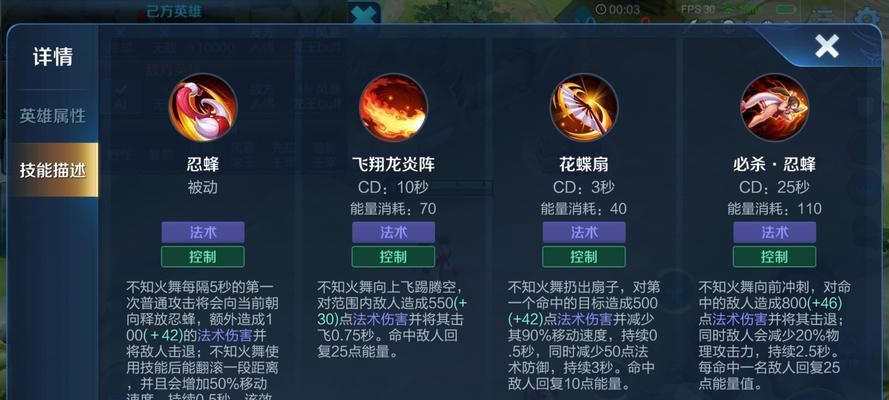Close the 详情 panel with the white X

click(827, 46)
